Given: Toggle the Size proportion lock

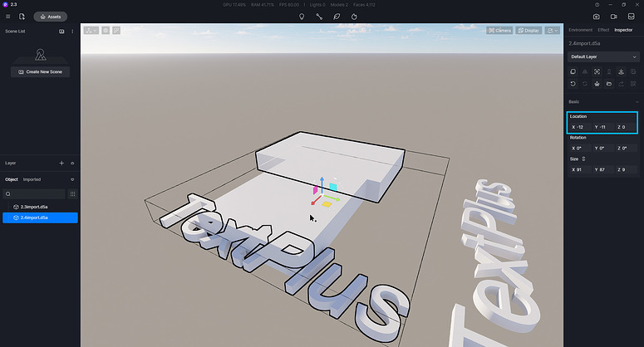Looking at the screenshot, I should coord(583,159).
